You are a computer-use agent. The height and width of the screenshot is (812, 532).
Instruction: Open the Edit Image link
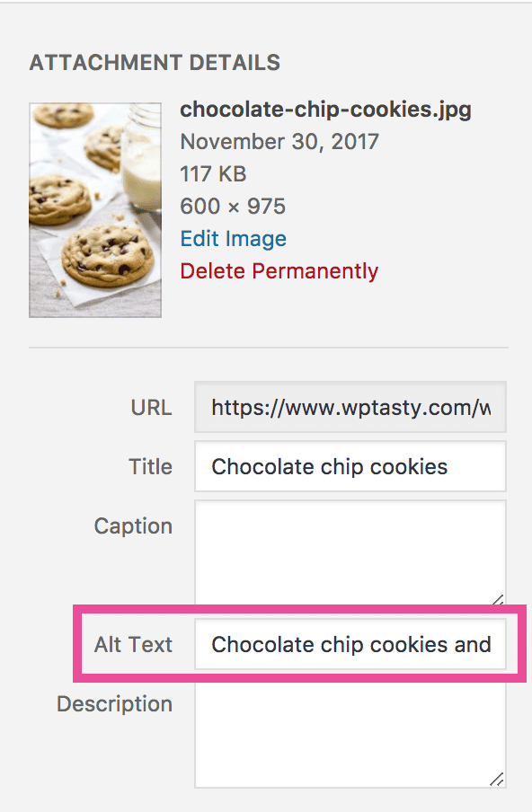click(232, 238)
